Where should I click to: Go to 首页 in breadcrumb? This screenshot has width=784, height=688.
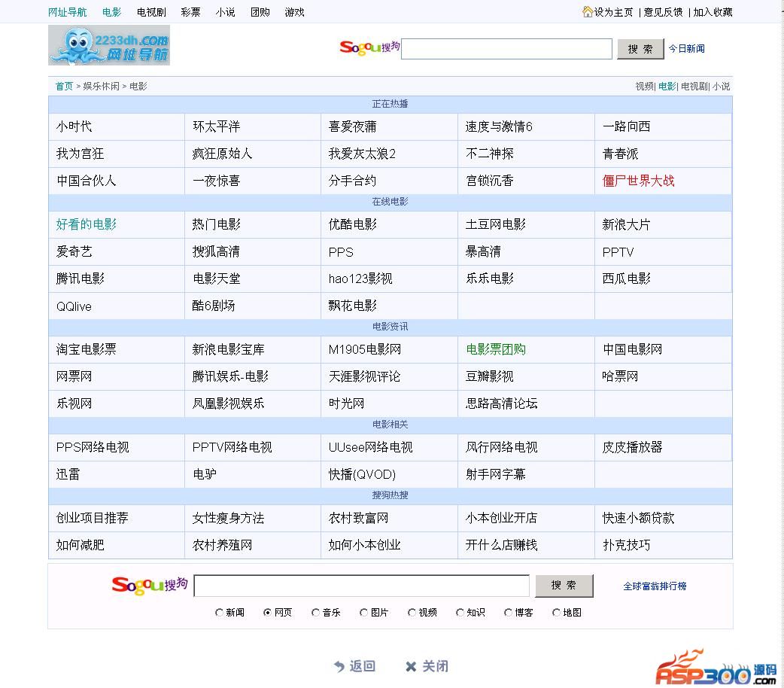coord(64,86)
